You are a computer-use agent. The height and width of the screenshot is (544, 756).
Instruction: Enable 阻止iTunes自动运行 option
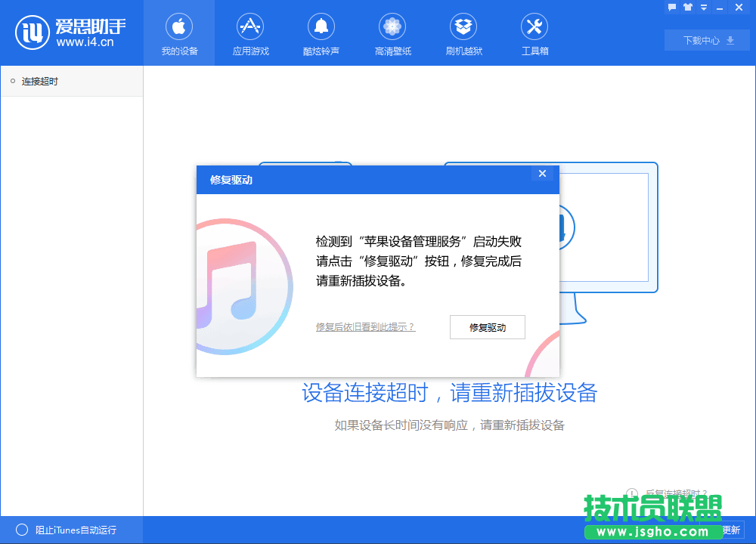23,530
